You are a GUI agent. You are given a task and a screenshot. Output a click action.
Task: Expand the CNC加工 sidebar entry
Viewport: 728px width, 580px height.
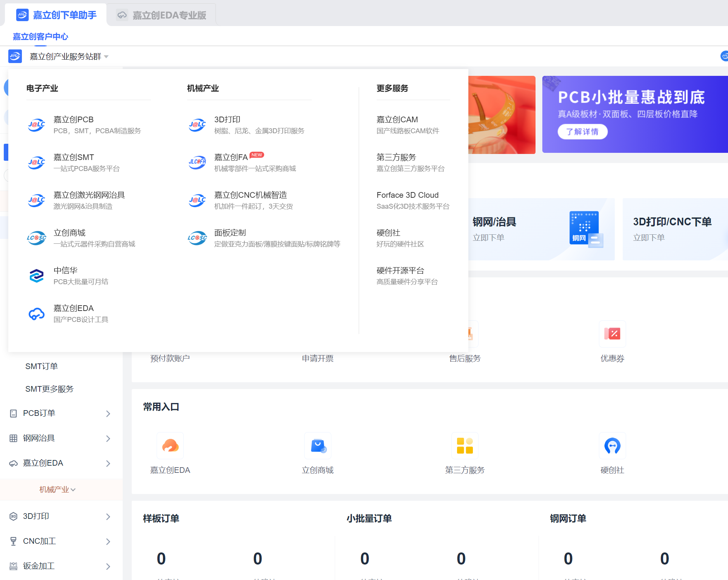pyautogui.click(x=60, y=541)
